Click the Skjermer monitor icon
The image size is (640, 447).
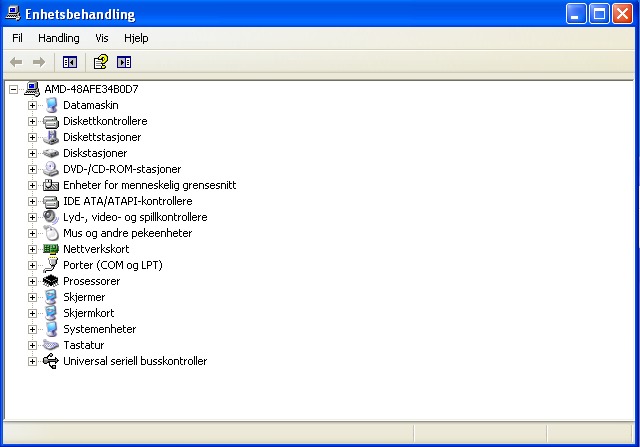coord(51,297)
